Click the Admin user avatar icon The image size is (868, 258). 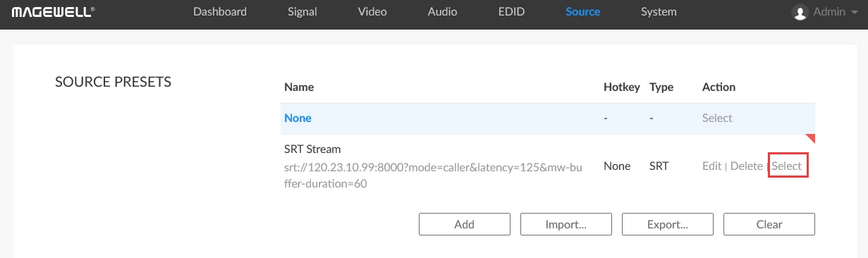pos(800,13)
